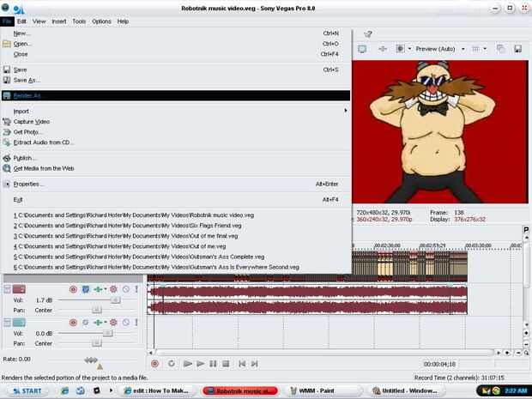Pause playback using the transport Pause button
The width and height of the screenshot is (532, 399).
click(x=213, y=364)
